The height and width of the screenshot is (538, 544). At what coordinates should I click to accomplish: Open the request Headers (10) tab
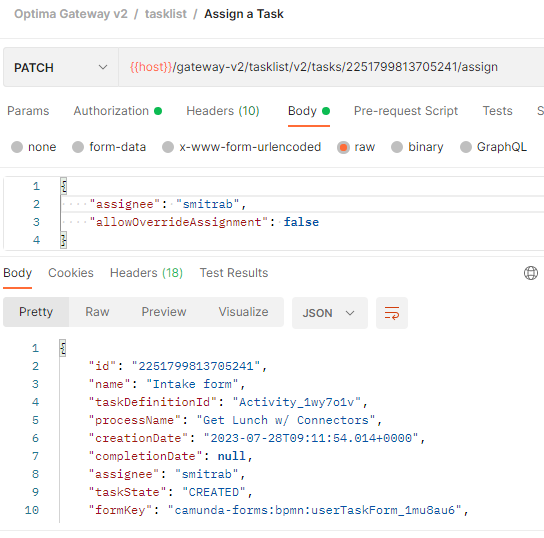click(223, 111)
